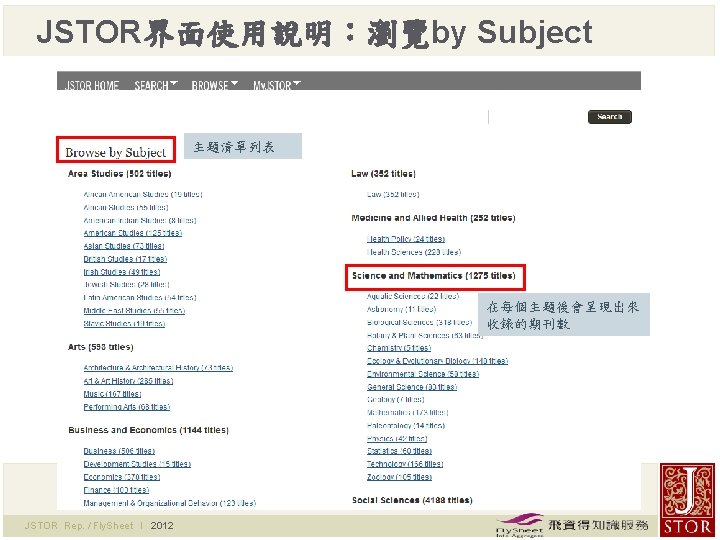The width and height of the screenshot is (720, 540).
Task: Open Zoology subject link
Action: (399, 477)
